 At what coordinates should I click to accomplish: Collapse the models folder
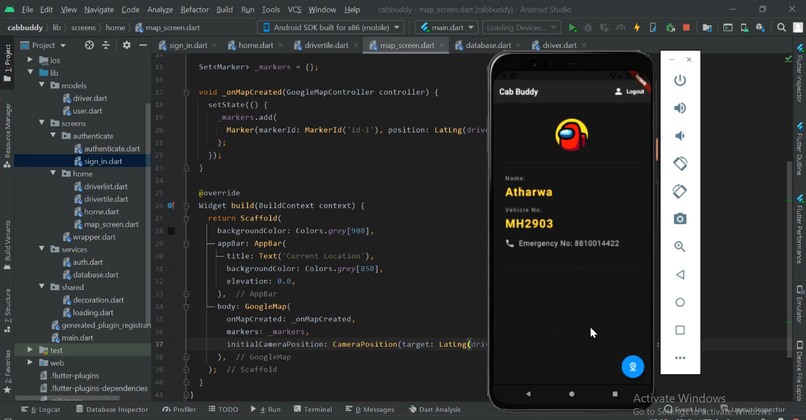(x=42, y=85)
